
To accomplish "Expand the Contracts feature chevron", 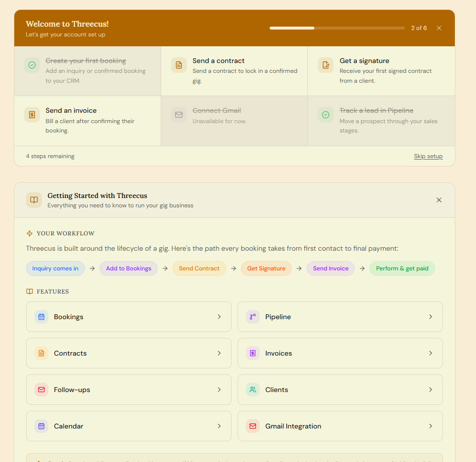I will (x=219, y=353).
